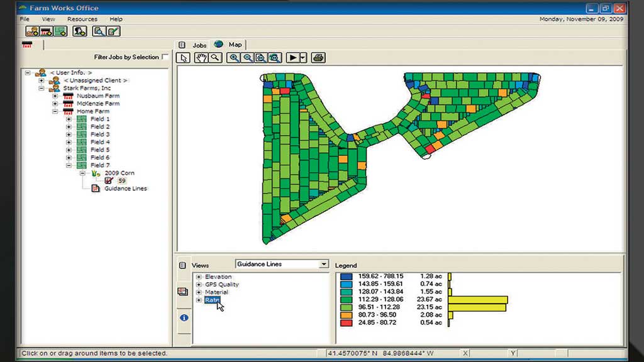
Task: Collapse the Home Farm tree node
Action: 55,111
